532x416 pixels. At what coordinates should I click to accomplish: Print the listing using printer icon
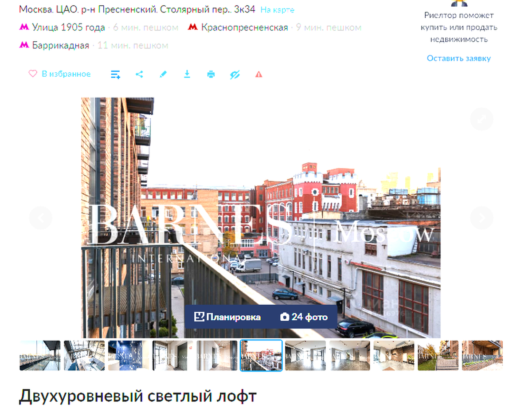pos(211,74)
